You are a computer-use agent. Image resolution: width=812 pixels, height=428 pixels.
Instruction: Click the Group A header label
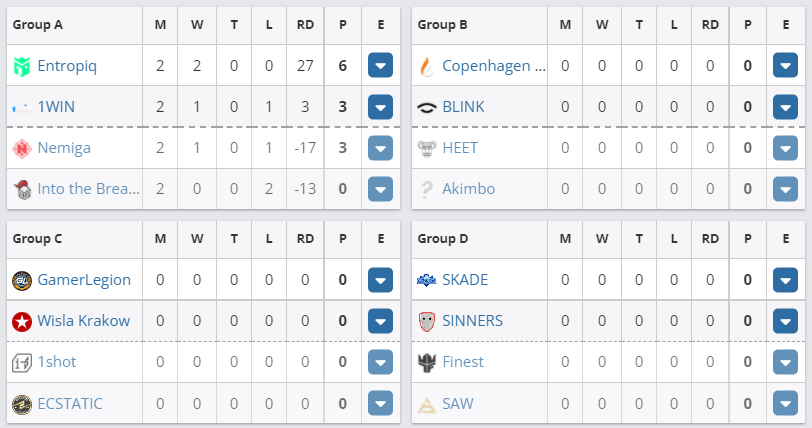coord(38,24)
